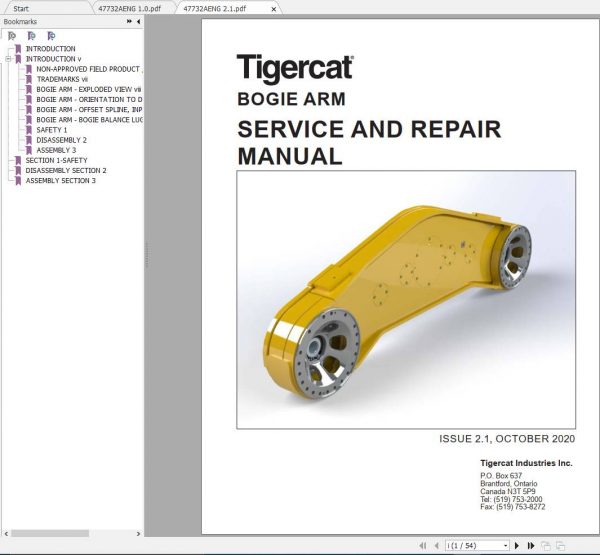Go to the next page
This screenshot has height=555, width=600.
tap(517, 545)
